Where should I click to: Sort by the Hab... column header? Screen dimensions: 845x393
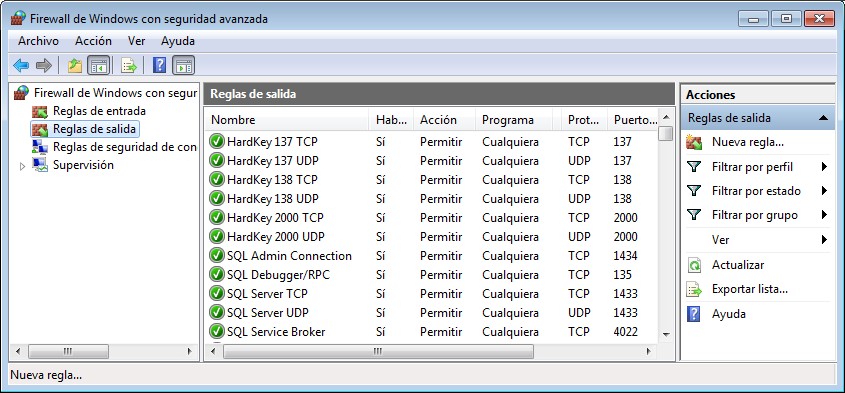pos(391,120)
